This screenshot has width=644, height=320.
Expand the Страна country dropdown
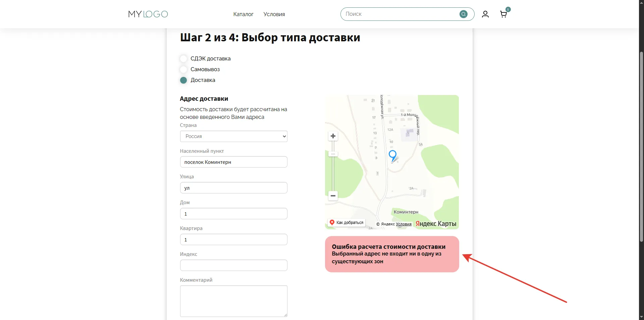(x=233, y=136)
